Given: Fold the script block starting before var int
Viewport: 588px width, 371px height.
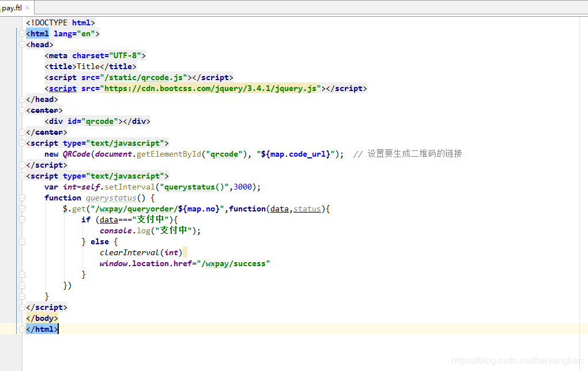Looking at the screenshot, I should [x=22, y=176].
